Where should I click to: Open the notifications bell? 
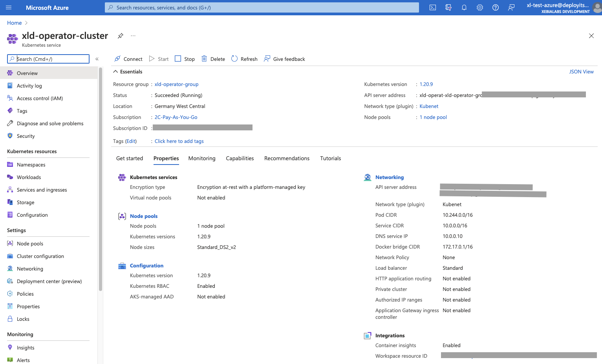click(464, 7)
